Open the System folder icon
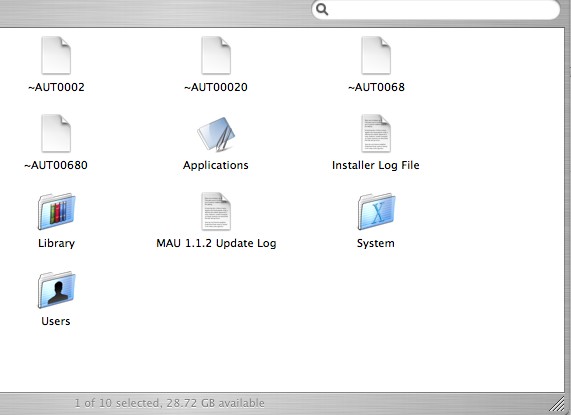The height and width of the screenshot is (415, 571). pos(377,212)
